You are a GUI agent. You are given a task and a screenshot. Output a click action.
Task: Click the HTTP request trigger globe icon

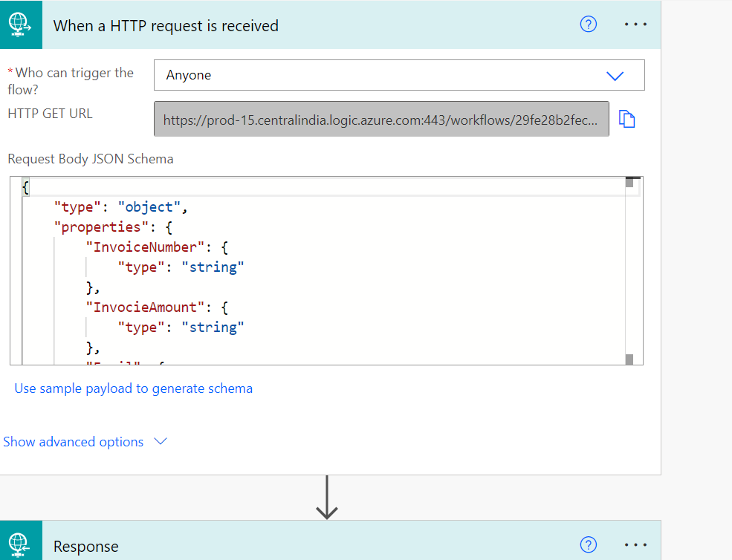[x=21, y=25]
